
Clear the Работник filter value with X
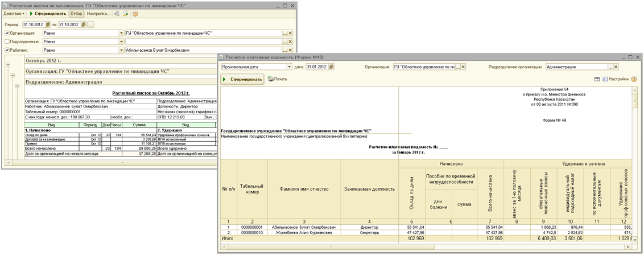290,50
